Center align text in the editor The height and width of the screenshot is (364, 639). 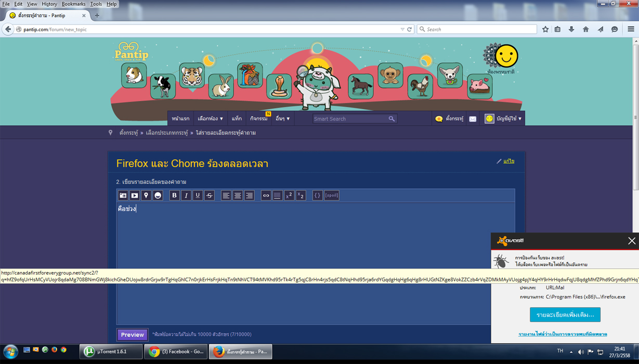pyautogui.click(x=238, y=196)
